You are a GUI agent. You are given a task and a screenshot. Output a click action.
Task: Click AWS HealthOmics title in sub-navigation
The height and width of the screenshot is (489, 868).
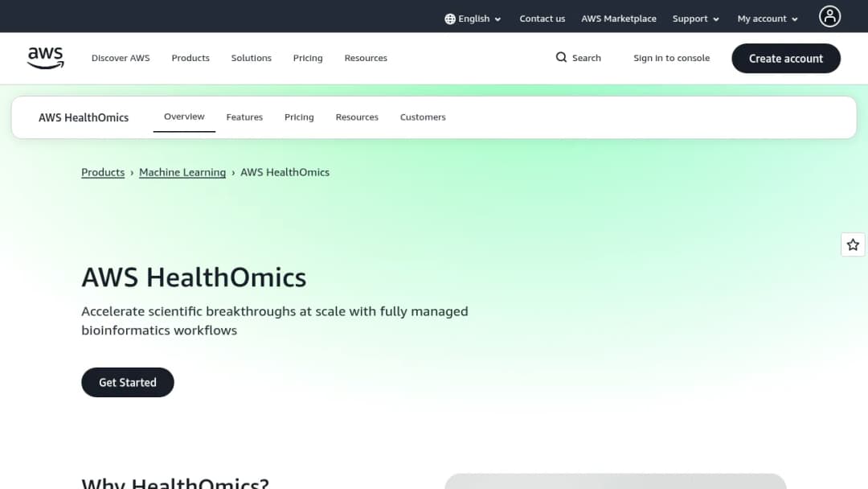point(84,117)
